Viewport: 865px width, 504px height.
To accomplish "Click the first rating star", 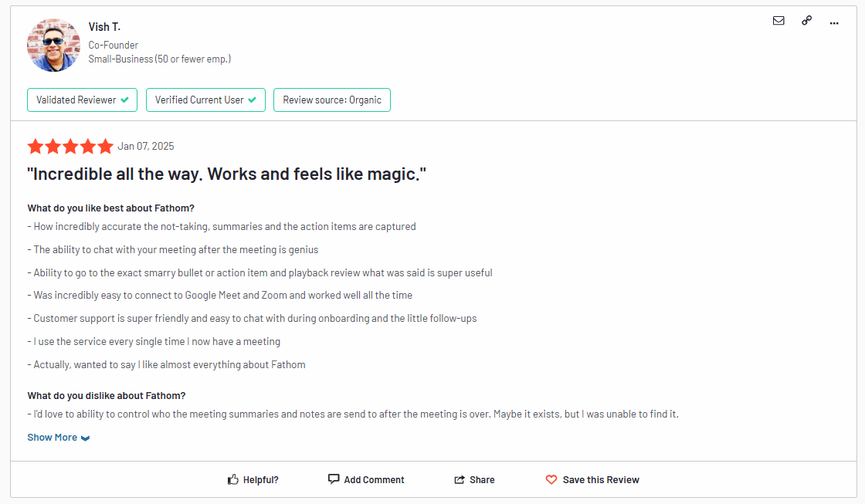I will 36,146.
